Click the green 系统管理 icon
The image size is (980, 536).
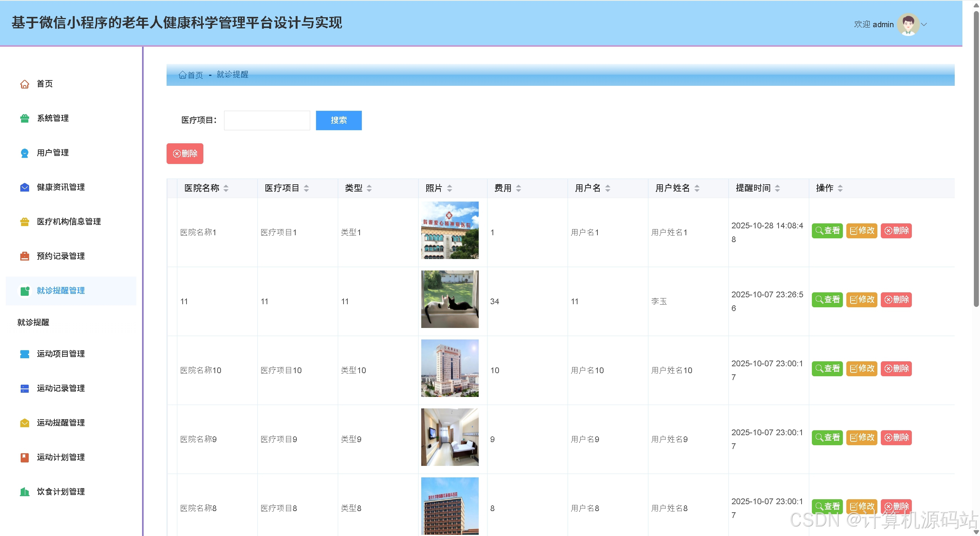click(25, 118)
